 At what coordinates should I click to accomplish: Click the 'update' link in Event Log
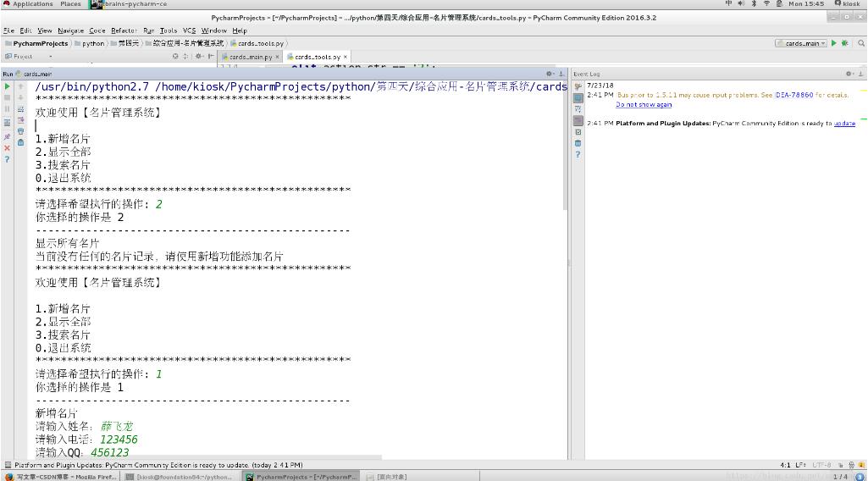point(844,123)
